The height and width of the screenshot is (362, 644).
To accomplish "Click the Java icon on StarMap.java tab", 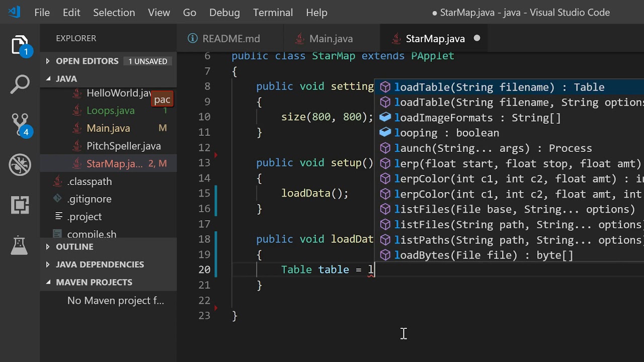I will pyautogui.click(x=396, y=38).
